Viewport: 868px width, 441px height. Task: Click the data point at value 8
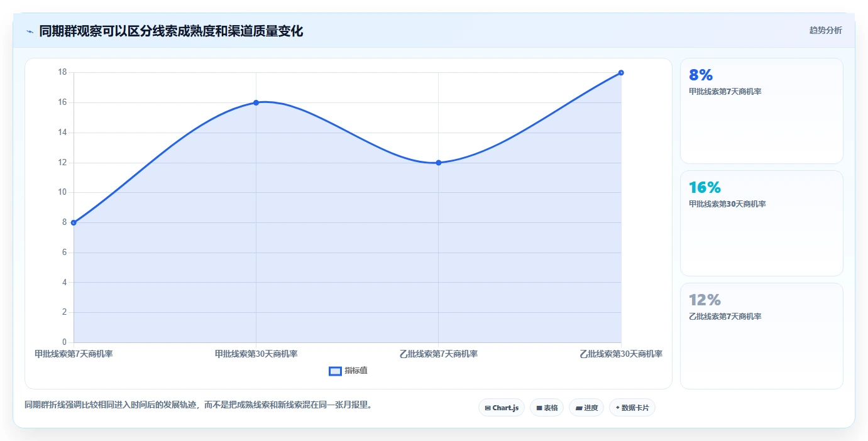click(x=74, y=222)
